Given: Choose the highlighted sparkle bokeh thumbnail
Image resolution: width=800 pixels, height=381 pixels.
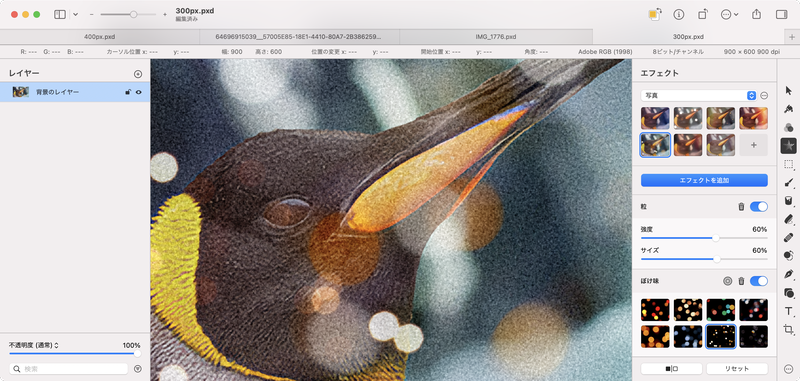Looking at the screenshot, I should pos(720,337).
